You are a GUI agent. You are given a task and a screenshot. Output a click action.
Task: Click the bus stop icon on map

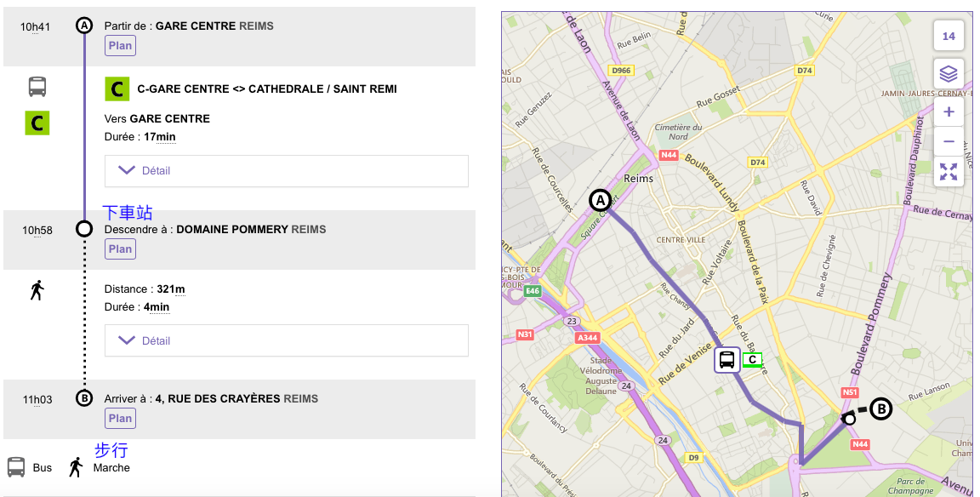[x=726, y=360]
